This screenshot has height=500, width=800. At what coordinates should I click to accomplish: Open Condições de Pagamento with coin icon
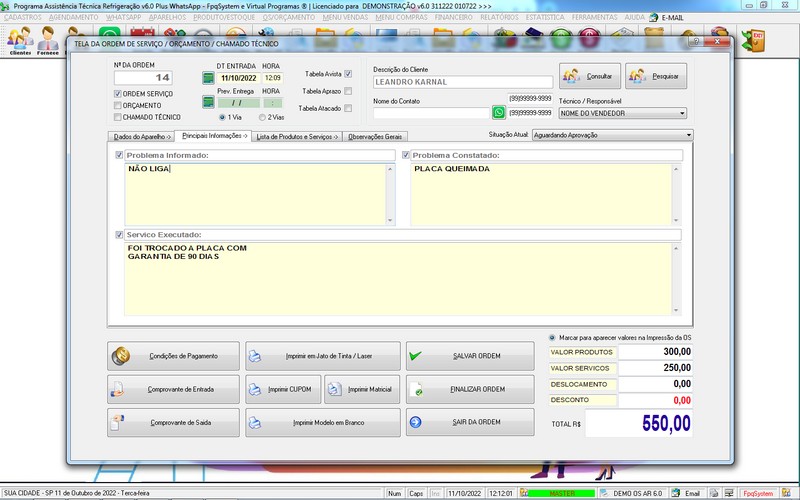click(x=173, y=356)
